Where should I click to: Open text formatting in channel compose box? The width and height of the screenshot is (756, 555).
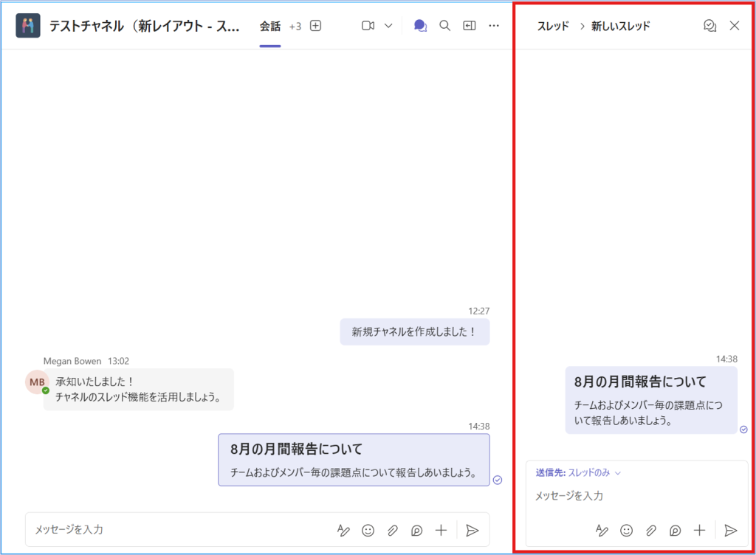click(343, 531)
